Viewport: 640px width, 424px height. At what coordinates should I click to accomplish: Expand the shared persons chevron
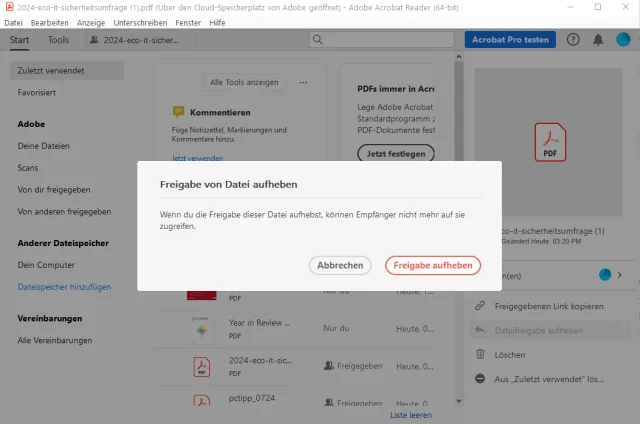pyautogui.click(x=620, y=275)
